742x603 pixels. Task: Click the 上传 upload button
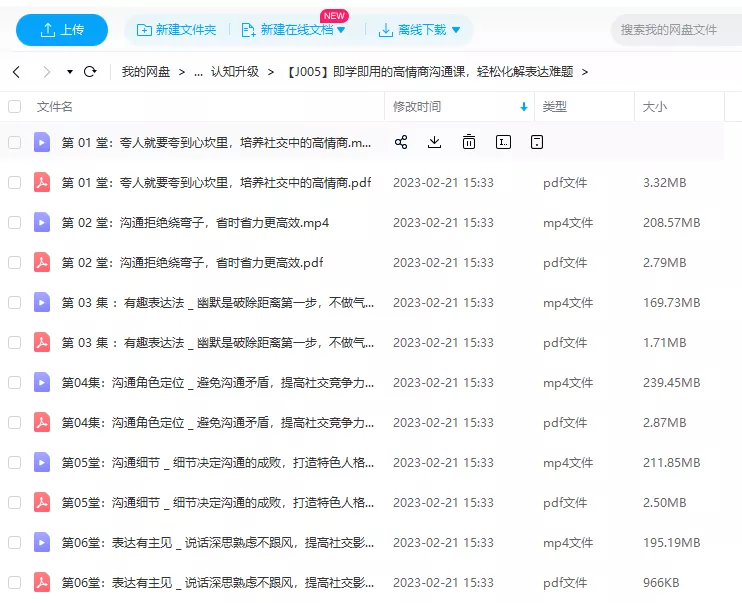coord(62,30)
